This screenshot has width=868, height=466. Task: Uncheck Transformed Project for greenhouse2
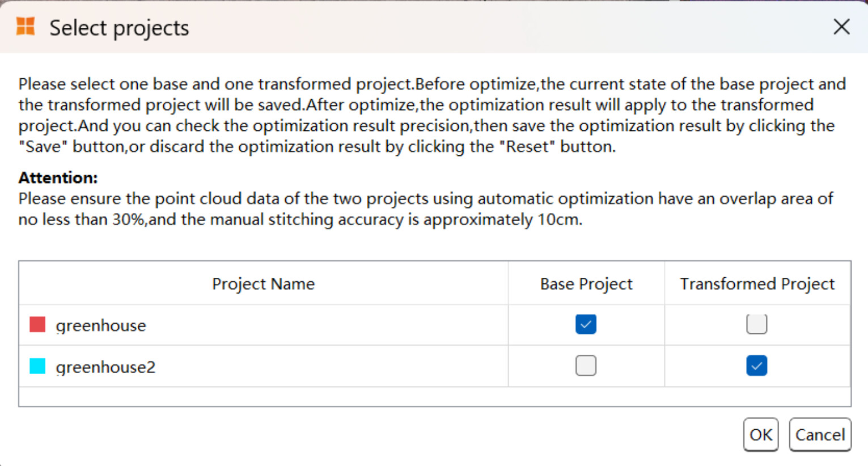tap(757, 366)
